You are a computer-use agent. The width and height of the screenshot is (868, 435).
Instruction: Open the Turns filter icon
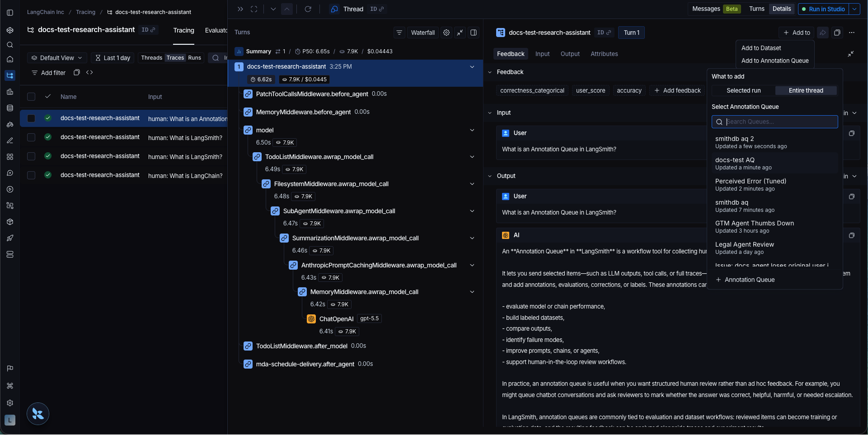click(399, 33)
